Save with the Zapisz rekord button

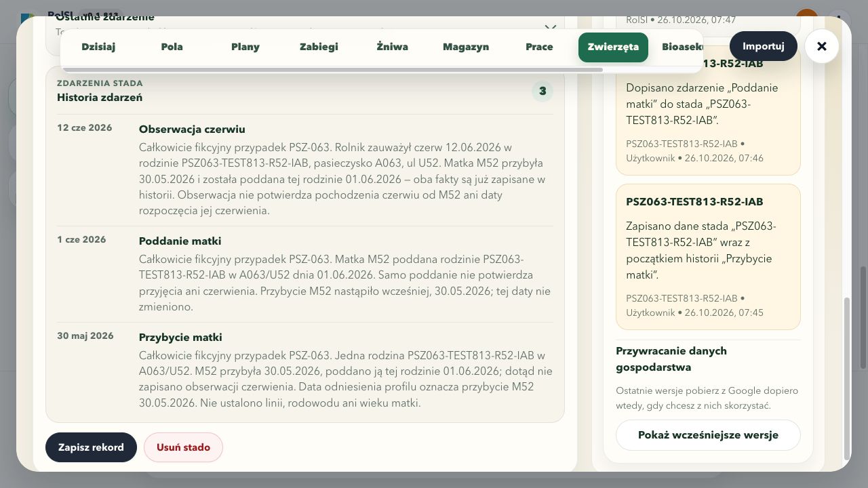[91, 447]
